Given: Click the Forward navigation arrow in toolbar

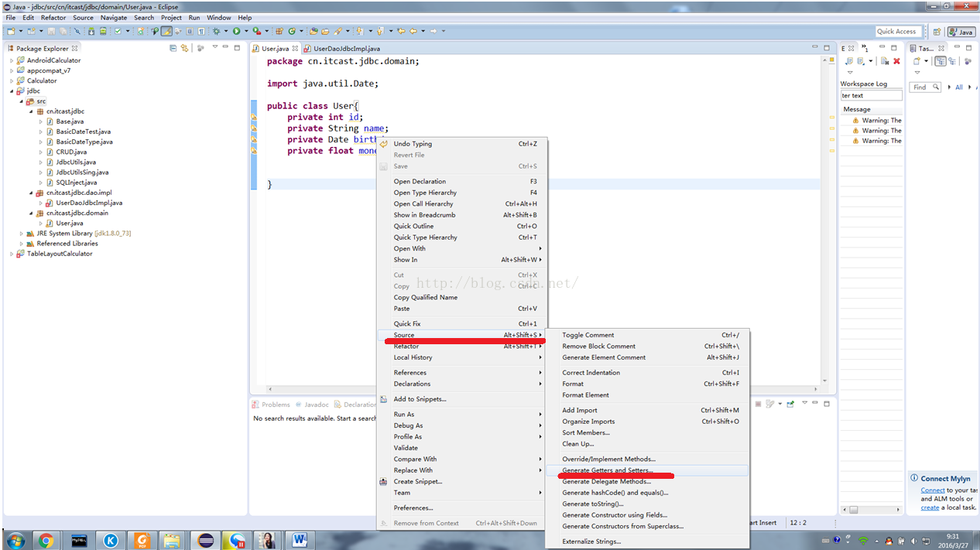Looking at the screenshot, I should (x=433, y=31).
